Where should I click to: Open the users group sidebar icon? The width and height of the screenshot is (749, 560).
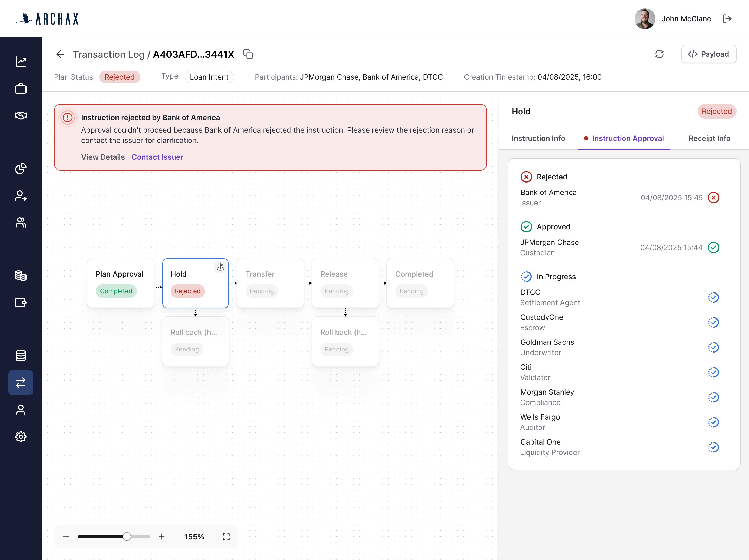point(21,223)
